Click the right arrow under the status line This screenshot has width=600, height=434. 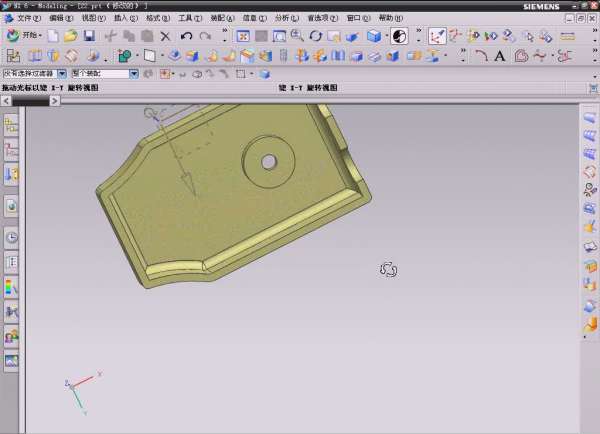coord(55,101)
